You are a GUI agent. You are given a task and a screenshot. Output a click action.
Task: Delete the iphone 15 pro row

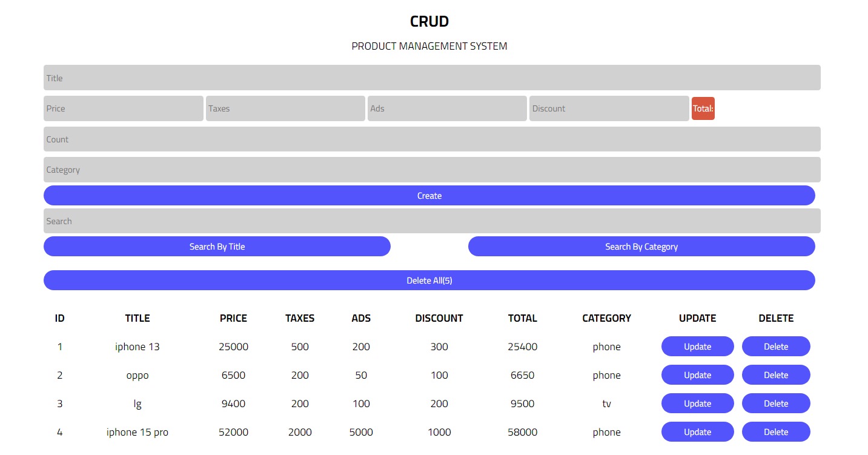click(x=776, y=432)
